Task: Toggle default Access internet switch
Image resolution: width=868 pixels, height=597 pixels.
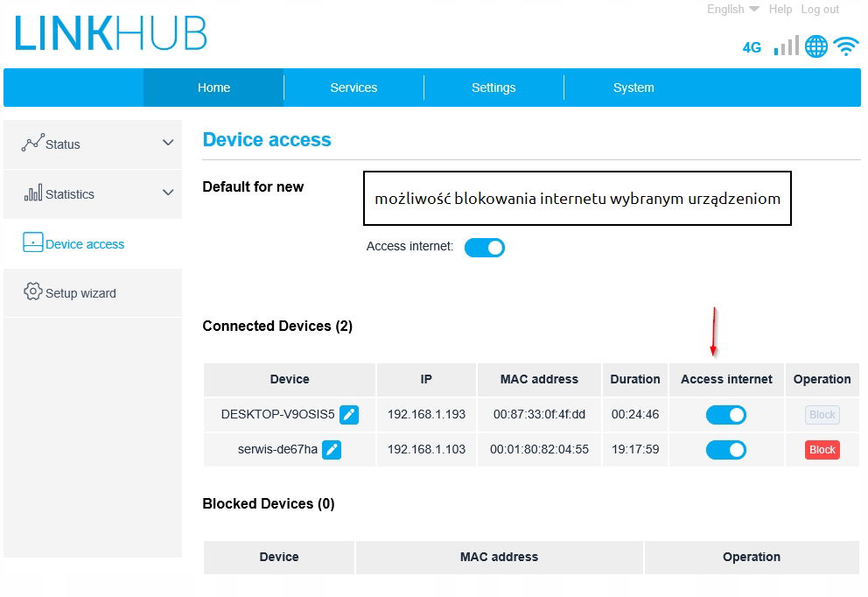Action: (x=484, y=248)
